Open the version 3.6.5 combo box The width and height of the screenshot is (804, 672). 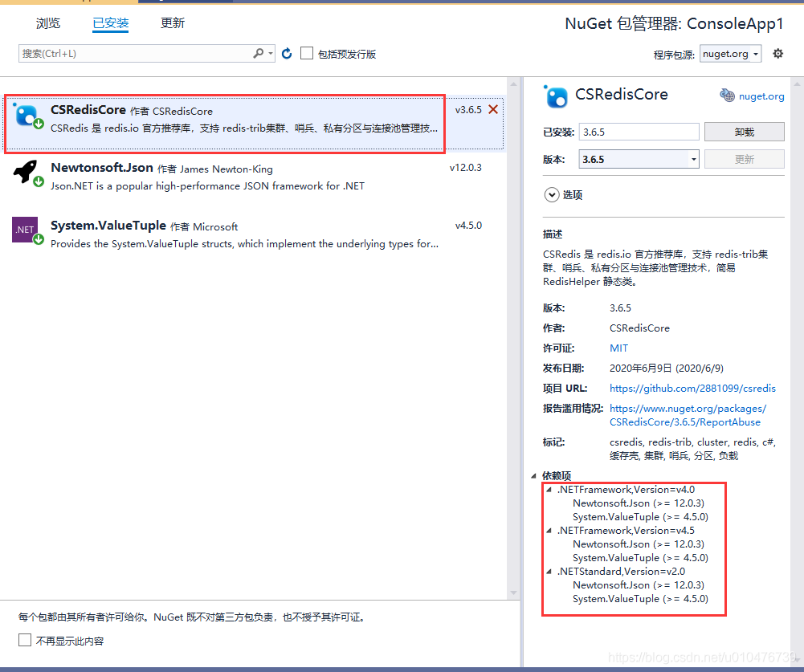(x=639, y=159)
